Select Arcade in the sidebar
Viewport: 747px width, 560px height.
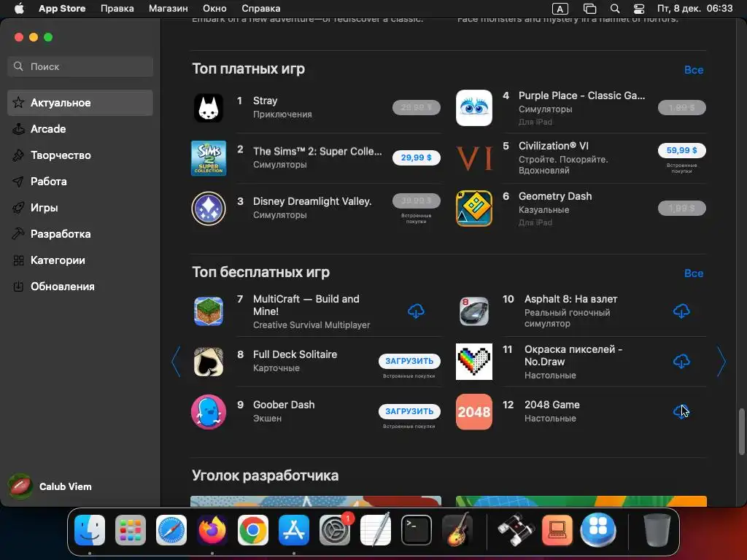80,129
